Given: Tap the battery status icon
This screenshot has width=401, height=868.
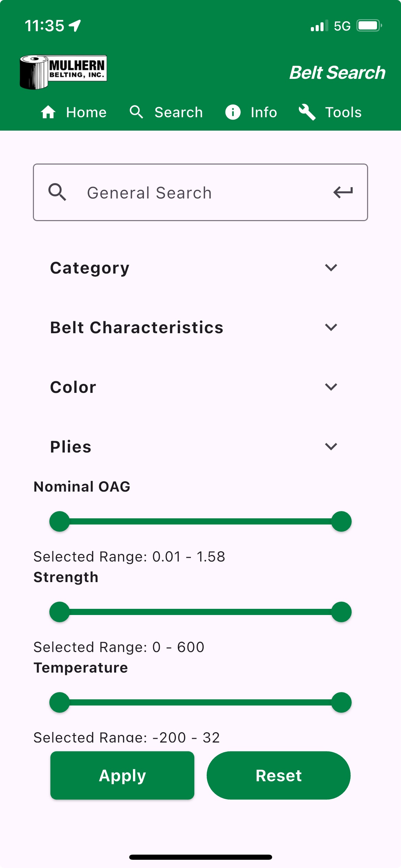Looking at the screenshot, I should click(369, 26).
